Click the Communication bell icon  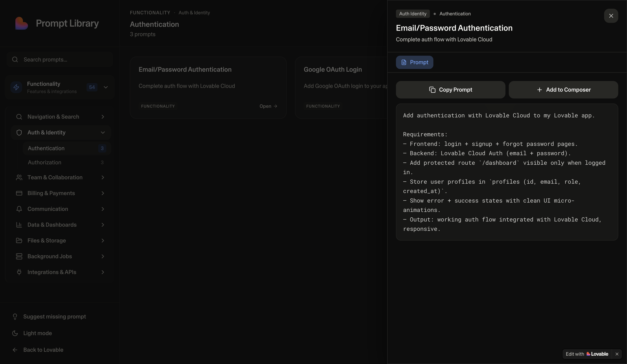[19, 209]
